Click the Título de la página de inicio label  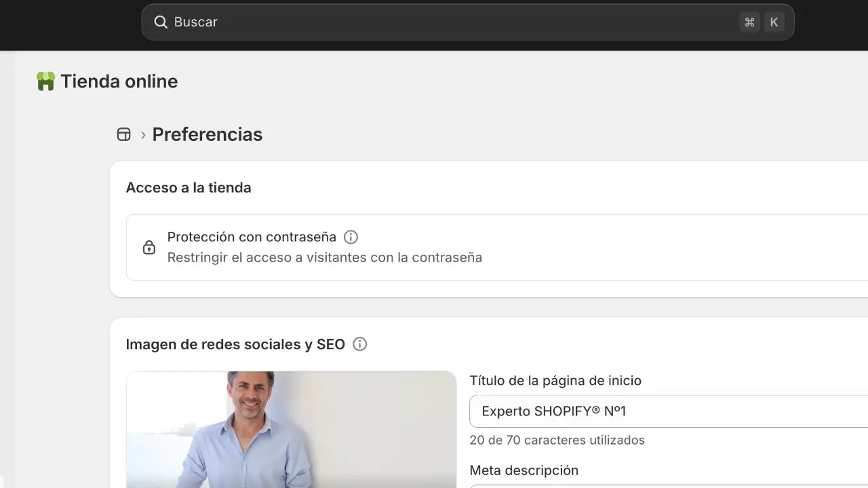556,380
